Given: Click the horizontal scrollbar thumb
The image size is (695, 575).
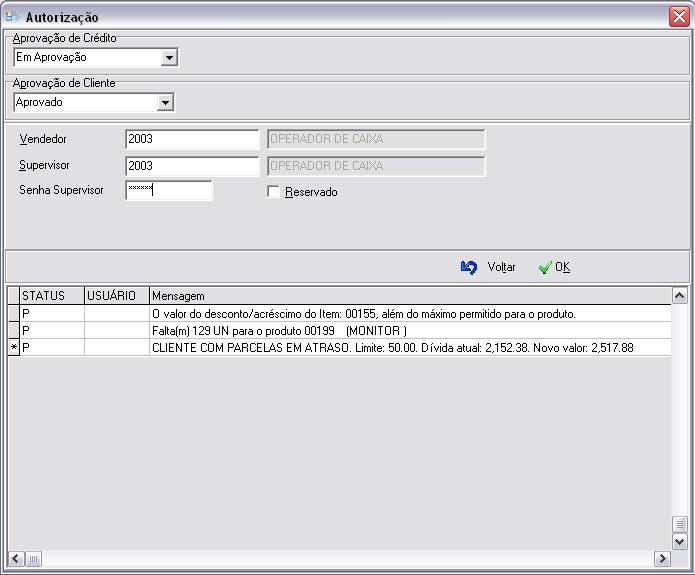Looking at the screenshot, I should (x=32, y=558).
